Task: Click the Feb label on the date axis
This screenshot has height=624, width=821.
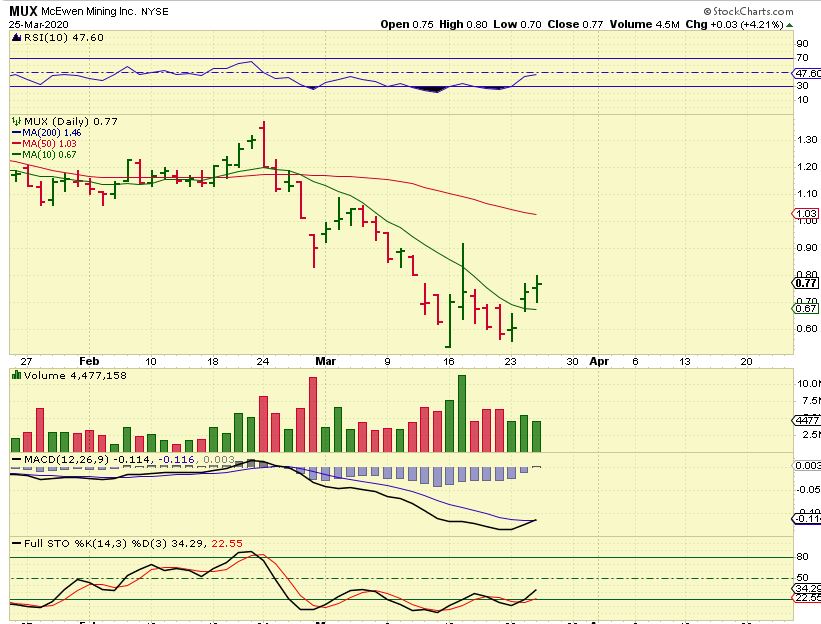Action: [x=89, y=361]
